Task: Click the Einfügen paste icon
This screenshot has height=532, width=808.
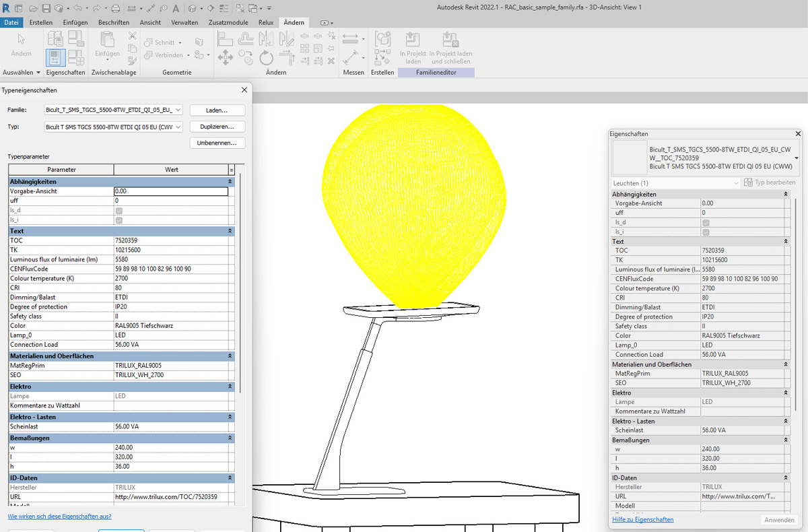Action: point(107,40)
